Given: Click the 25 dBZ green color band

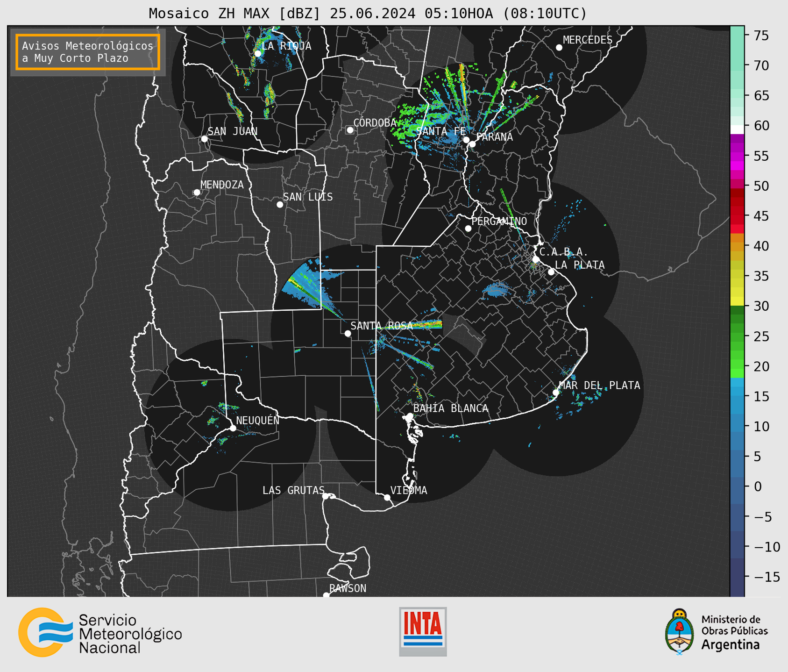Looking at the screenshot, I should point(737,336).
